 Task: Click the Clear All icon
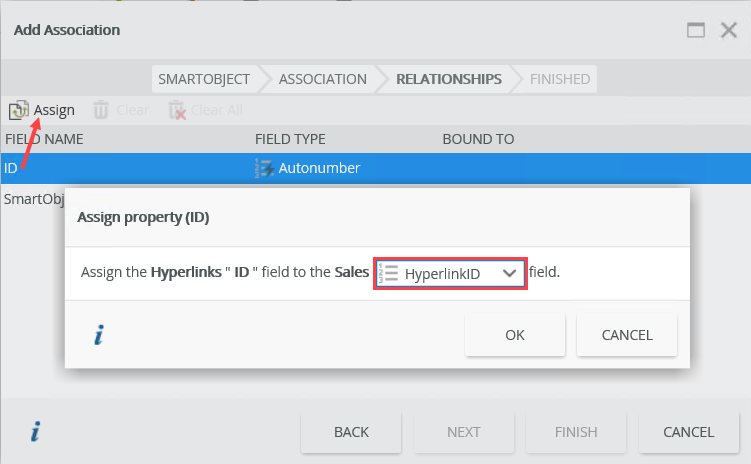[177, 110]
